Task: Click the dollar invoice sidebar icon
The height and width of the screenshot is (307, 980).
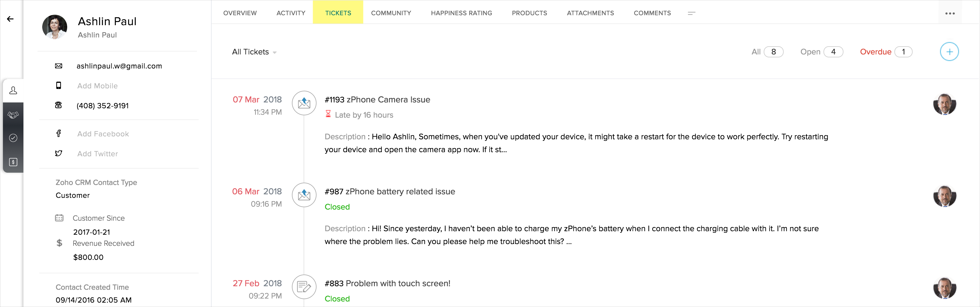Action: pos(13,162)
